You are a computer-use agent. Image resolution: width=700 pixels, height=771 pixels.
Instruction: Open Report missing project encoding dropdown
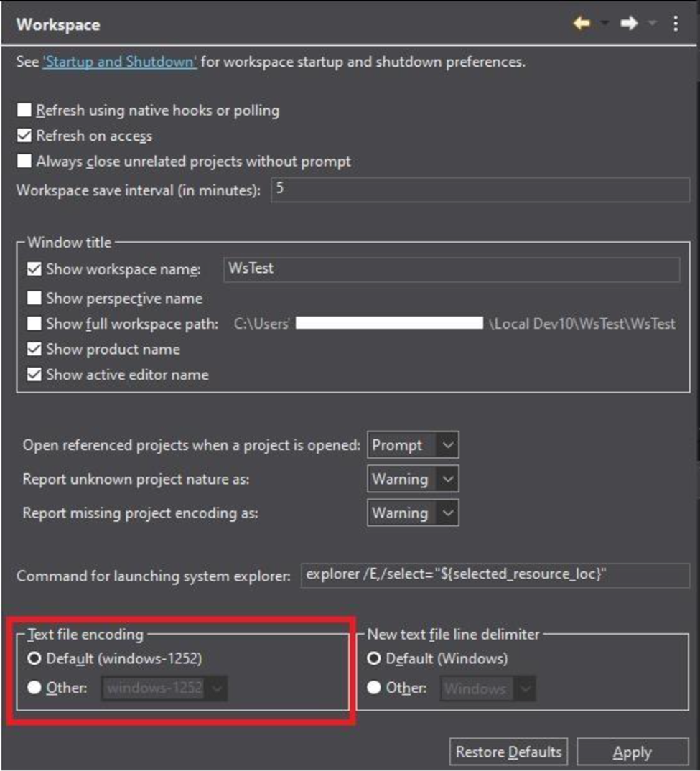[x=413, y=513]
